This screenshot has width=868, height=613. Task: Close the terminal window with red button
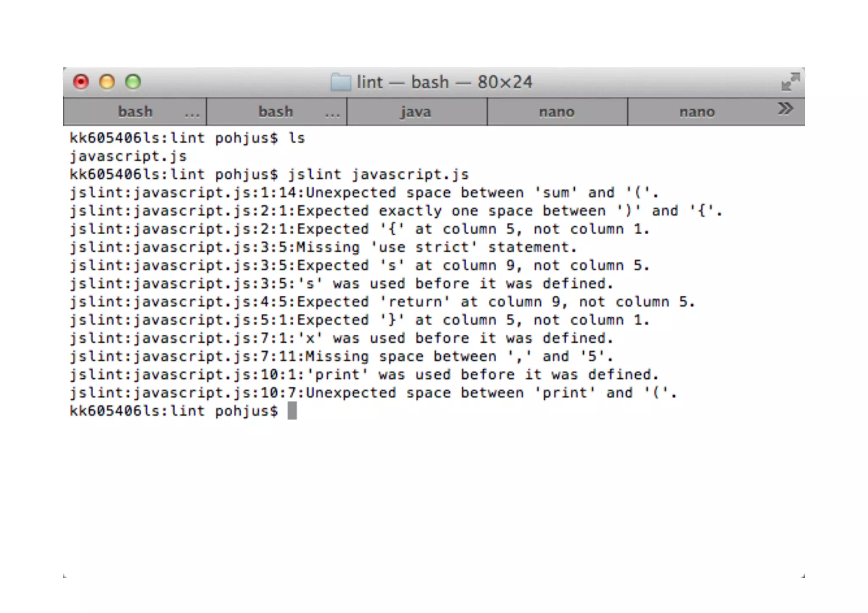(x=81, y=82)
